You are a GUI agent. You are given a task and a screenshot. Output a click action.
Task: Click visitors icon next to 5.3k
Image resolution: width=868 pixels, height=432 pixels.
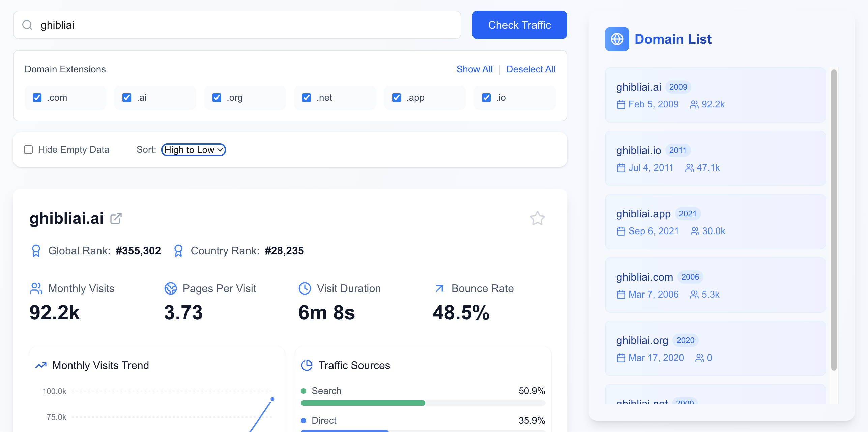tap(694, 295)
